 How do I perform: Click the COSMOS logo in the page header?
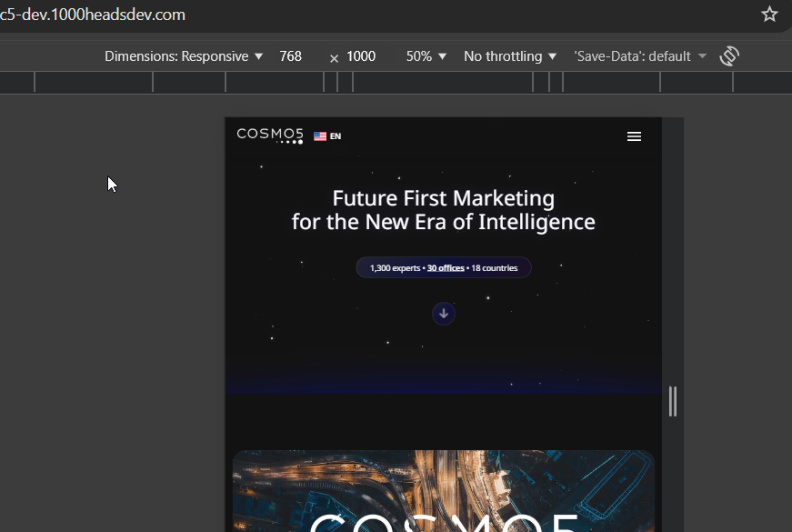coord(270,136)
